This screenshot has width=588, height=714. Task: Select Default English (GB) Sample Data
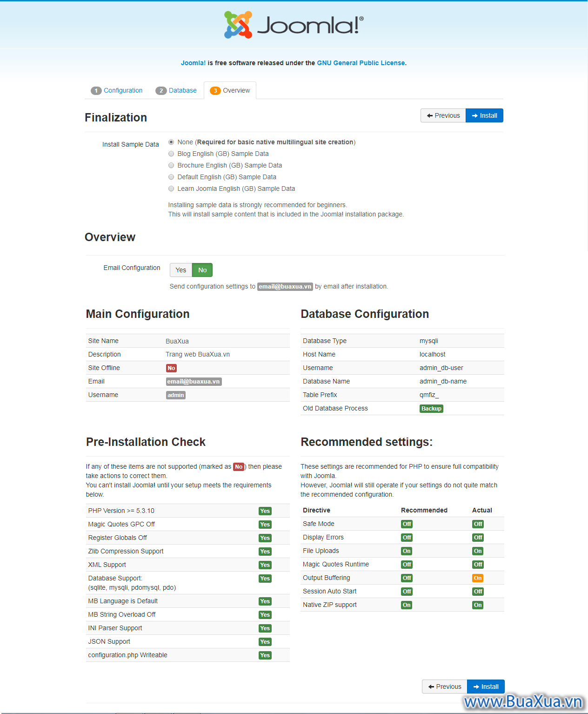(x=171, y=177)
